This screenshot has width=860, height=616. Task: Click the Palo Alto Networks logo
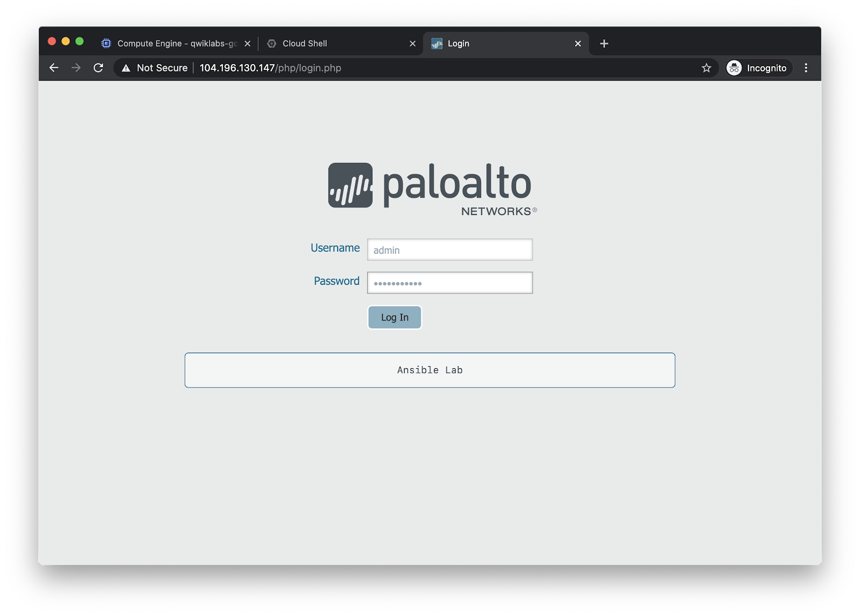pos(432,189)
